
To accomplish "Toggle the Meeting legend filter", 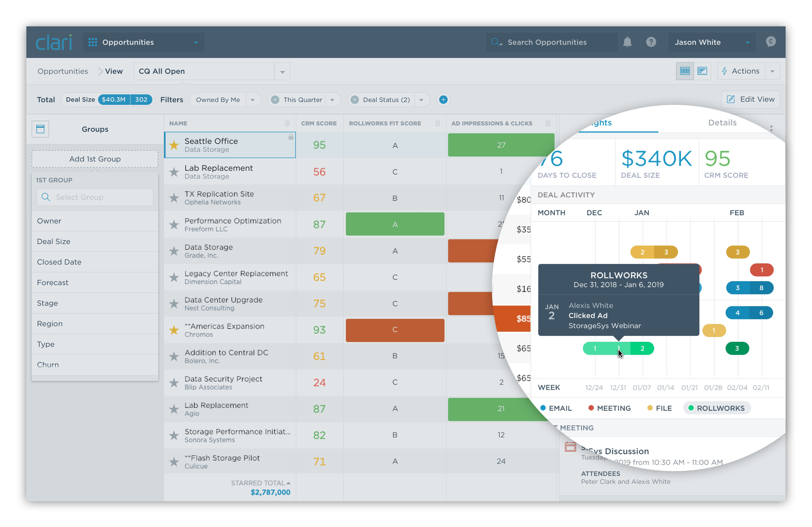I will [609, 408].
